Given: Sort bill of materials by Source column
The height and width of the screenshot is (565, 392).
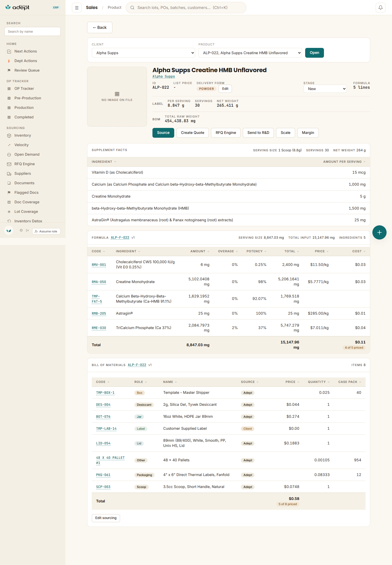Looking at the screenshot, I should click(250, 382).
